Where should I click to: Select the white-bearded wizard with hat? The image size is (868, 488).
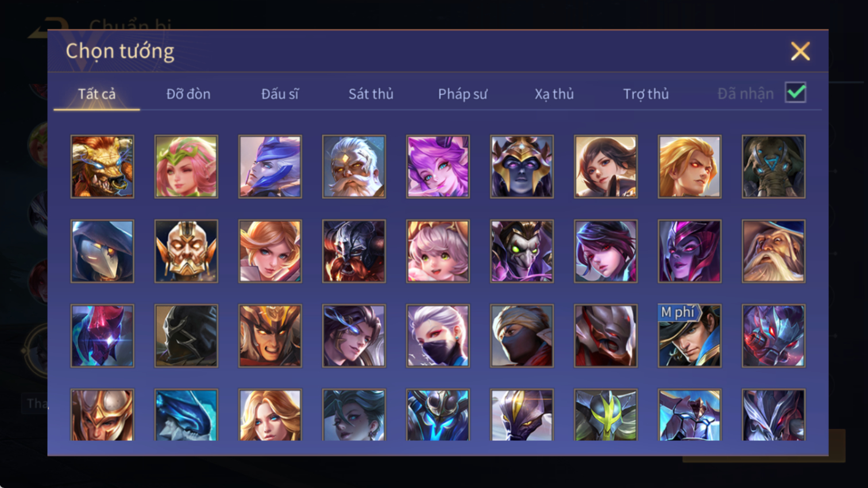click(x=773, y=251)
